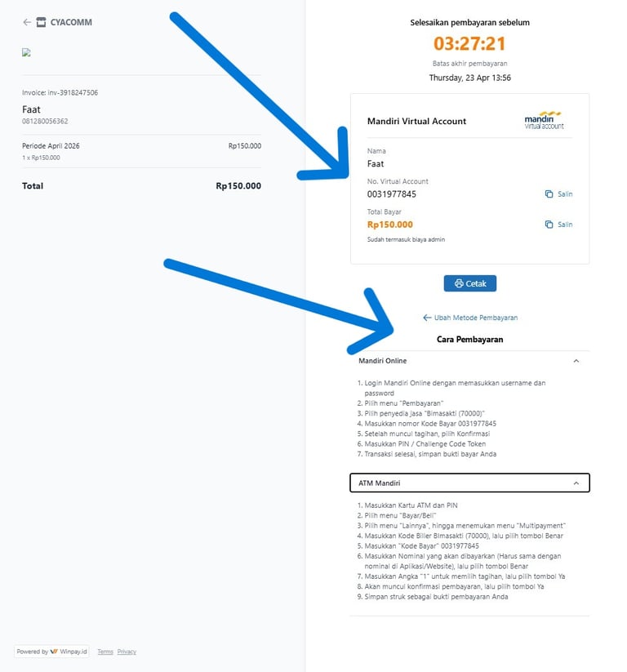Open the Privacy link in footer

tap(127, 652)
